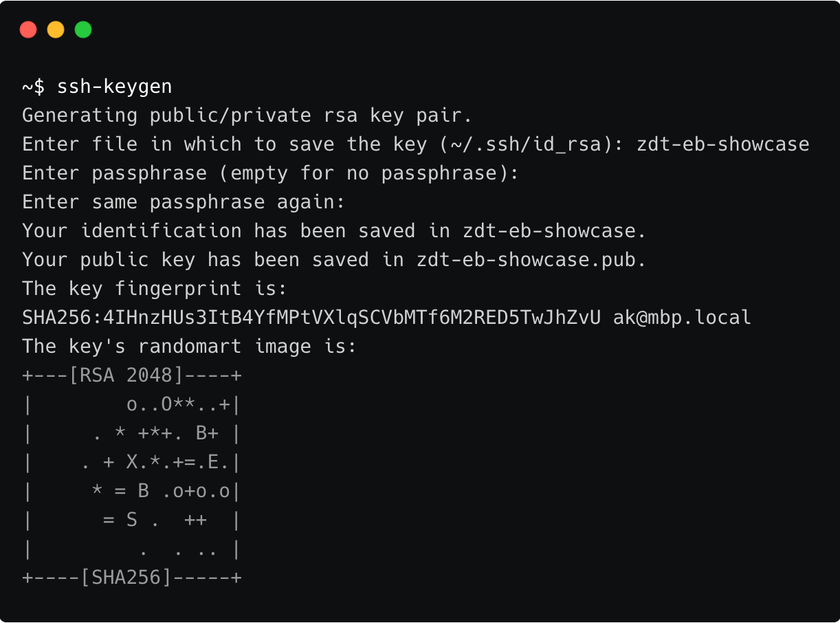The width and height of the screenshot is (840, 623).
Task: Click the yellow minimize traffic light
Action: tap(55, 30)
